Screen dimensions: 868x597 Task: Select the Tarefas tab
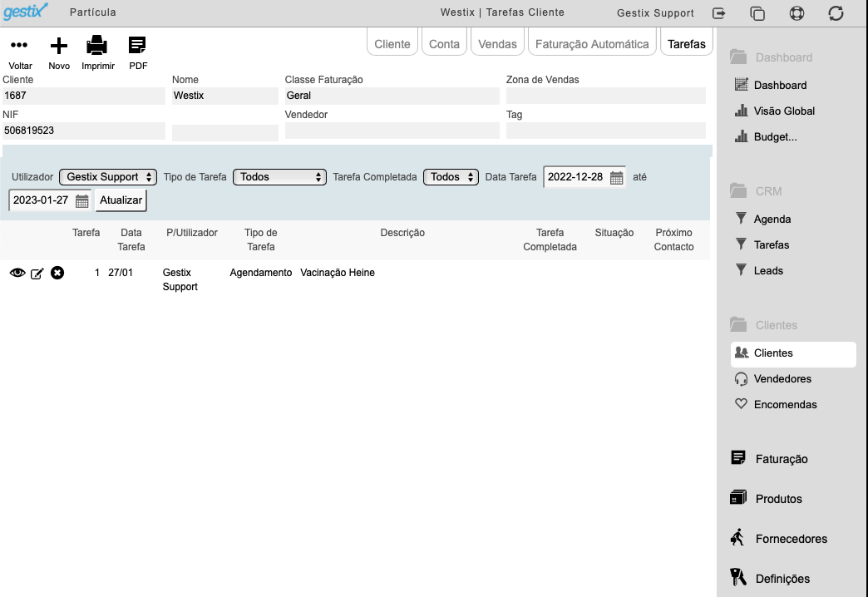[x=687, y=44]
